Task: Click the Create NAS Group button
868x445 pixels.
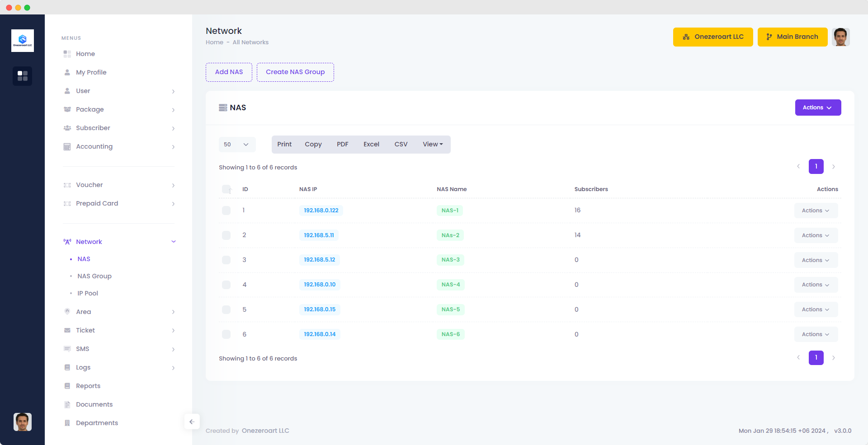Action: (x=295, y=72)
